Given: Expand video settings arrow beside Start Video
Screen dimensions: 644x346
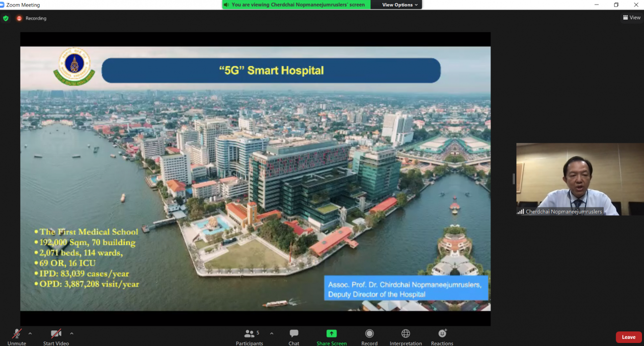Looking at the screenshot, I should click(71, 333).
